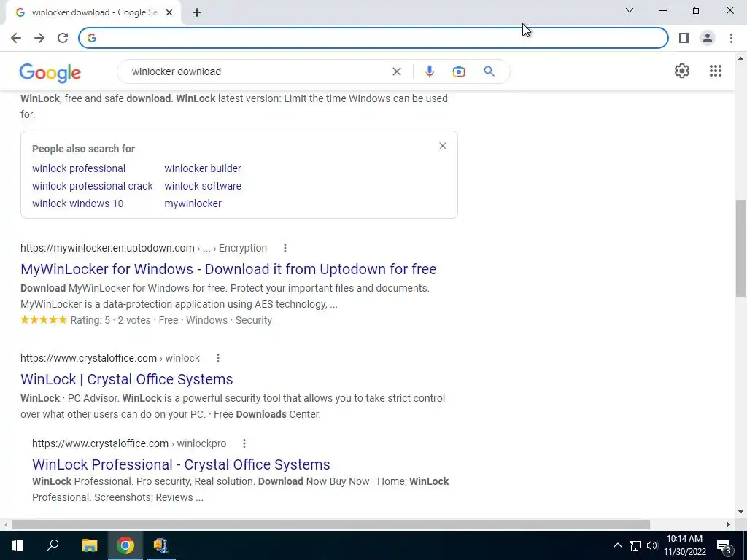Click the mywinlocker.en.uptodown.com URL text
The image size is (747, 560).
click(107, 248)
